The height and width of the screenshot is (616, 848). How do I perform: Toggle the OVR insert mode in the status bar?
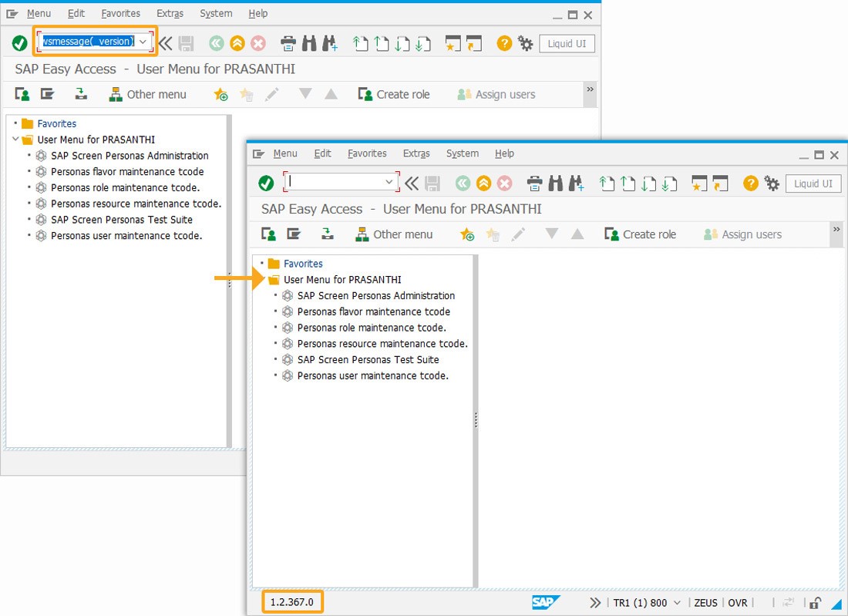coord(738,602)
